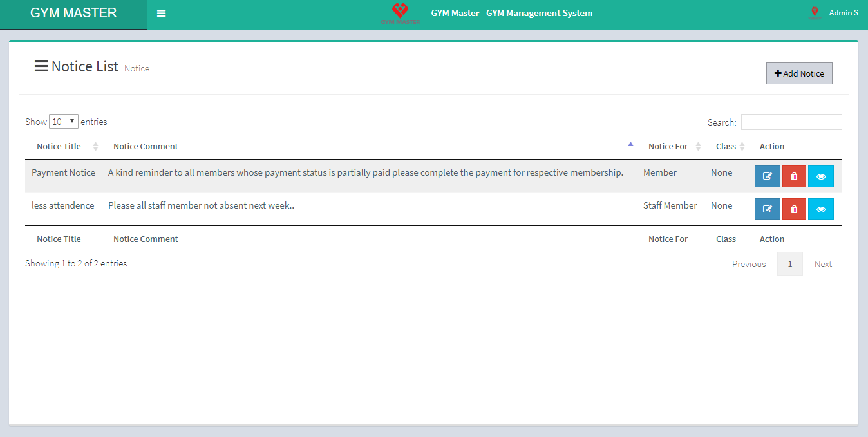Viewport: 868px width, 437px height.
Task: Edit the Payment Notice entry
Action: [x=767, y=176]
